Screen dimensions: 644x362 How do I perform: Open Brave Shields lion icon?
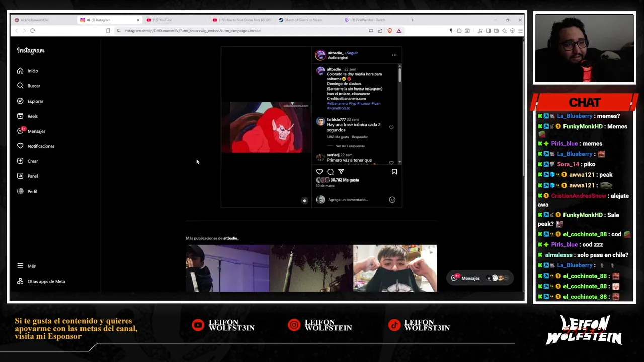tap(389, 31)
